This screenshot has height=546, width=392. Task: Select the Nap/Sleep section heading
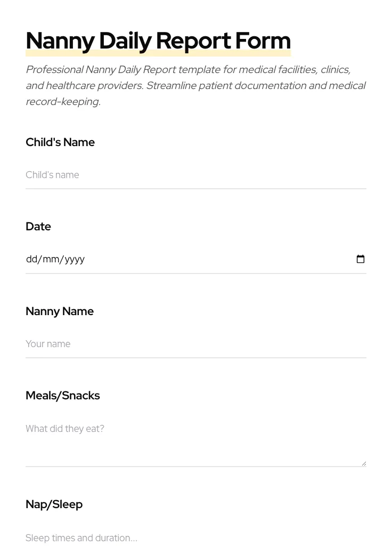pyautogui.click(x=54, y=504)
